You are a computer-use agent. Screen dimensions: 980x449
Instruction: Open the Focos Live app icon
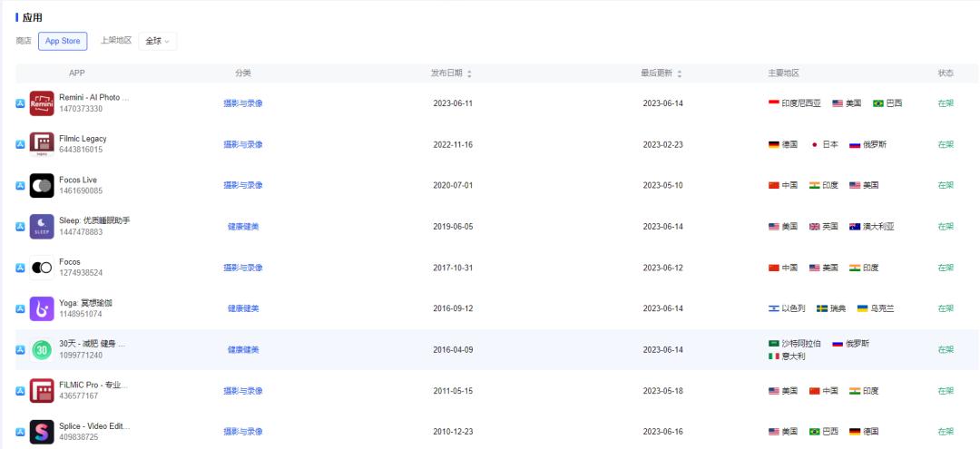(42, 185)
